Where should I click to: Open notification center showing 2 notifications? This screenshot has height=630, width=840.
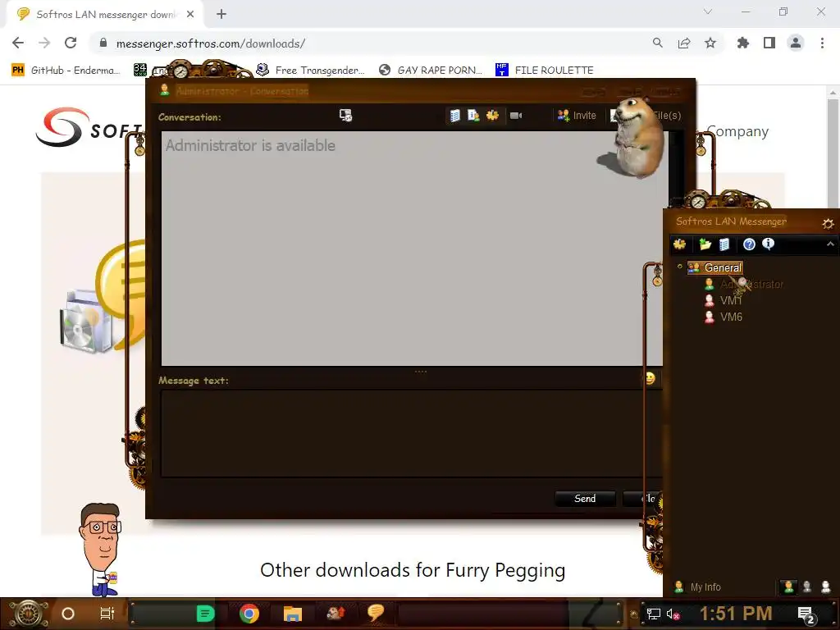(806, 615)
